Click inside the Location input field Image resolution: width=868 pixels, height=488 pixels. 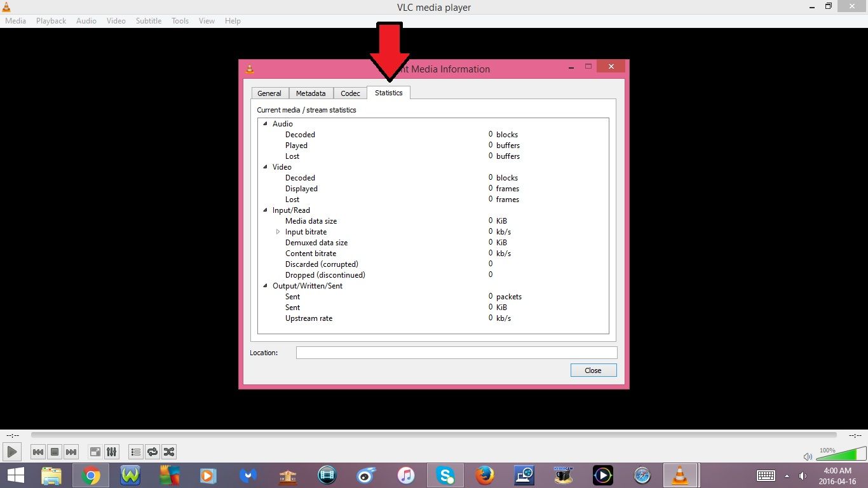point(456,353)
